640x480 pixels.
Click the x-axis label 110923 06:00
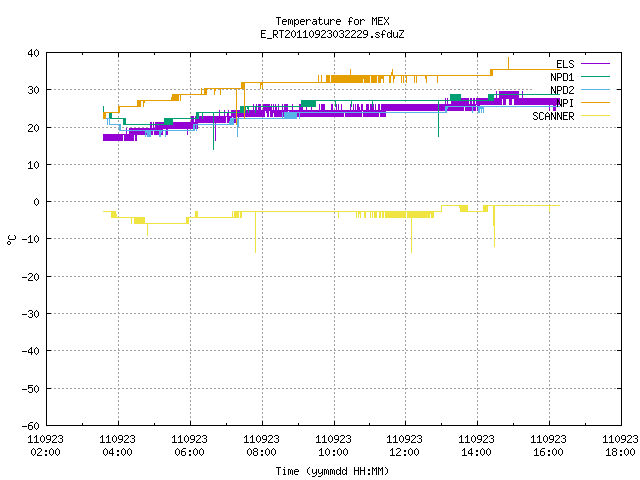[x=189, y=446]
